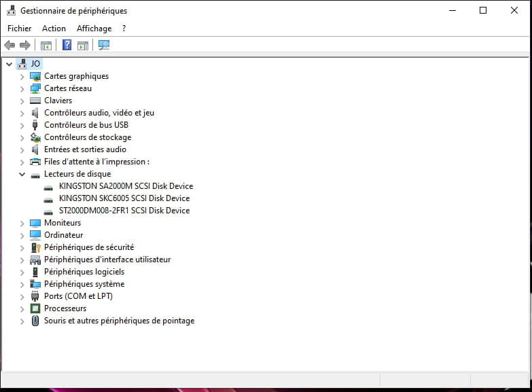Click the Périphériques logiciels icon
532x392 pixels.
pos(35,272)
